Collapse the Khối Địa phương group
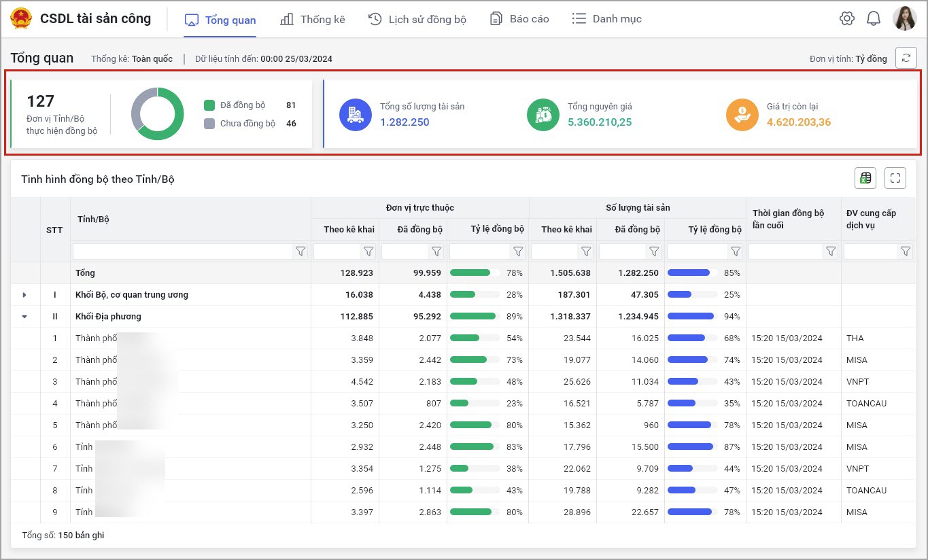Screen dimensions: 928x560 25,317
